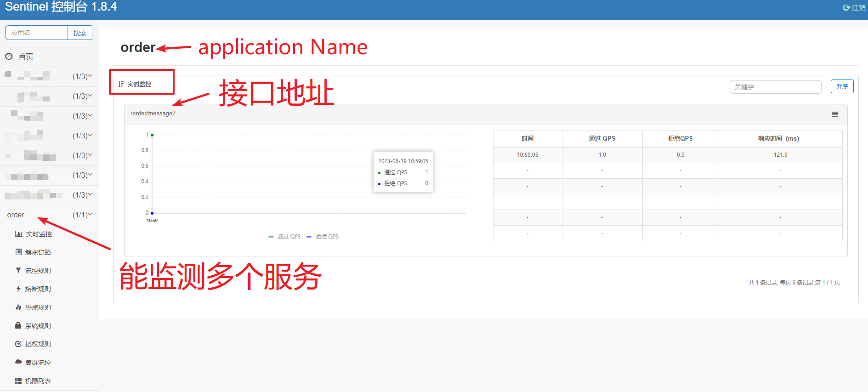The height and width of the screenshot is (392, 868).
Task: Open 集群流控 in the sidebar
Action: point(38,363)
